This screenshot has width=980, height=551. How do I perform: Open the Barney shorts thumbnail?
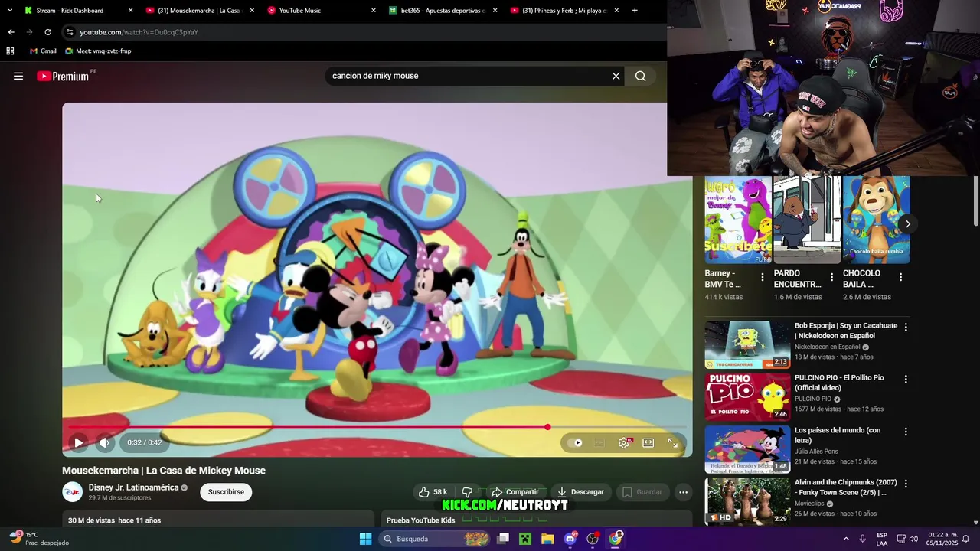(x=738, y=220)
